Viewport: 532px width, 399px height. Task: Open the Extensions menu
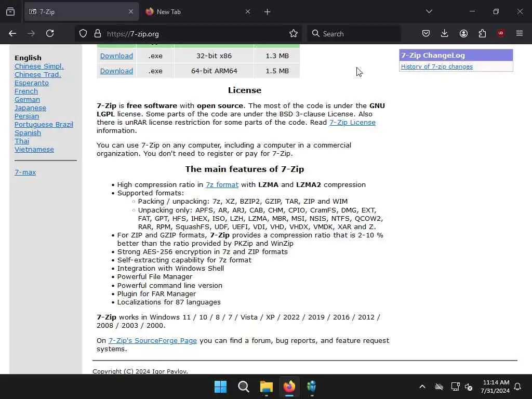click(482, 33)
